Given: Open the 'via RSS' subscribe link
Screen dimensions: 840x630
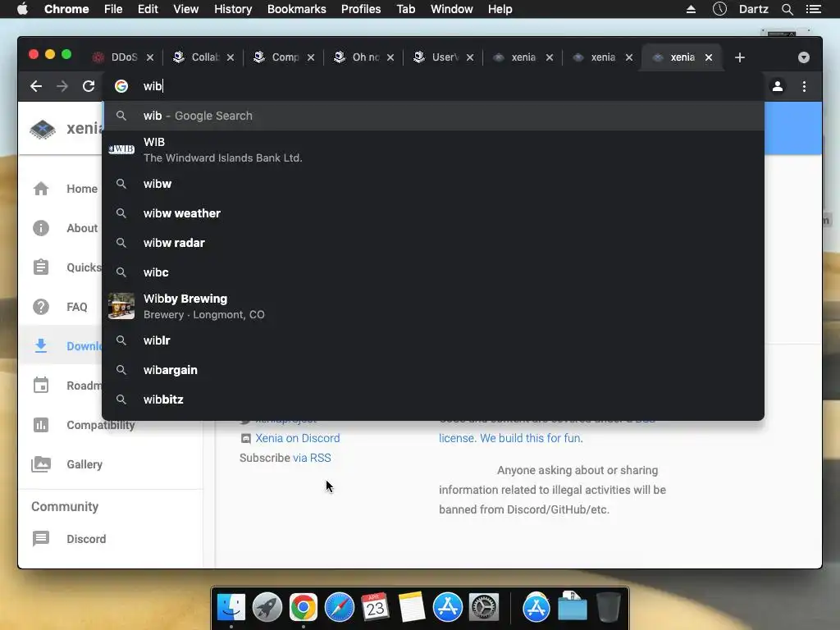Looking at the screenshot, I should tap(312, 458).
